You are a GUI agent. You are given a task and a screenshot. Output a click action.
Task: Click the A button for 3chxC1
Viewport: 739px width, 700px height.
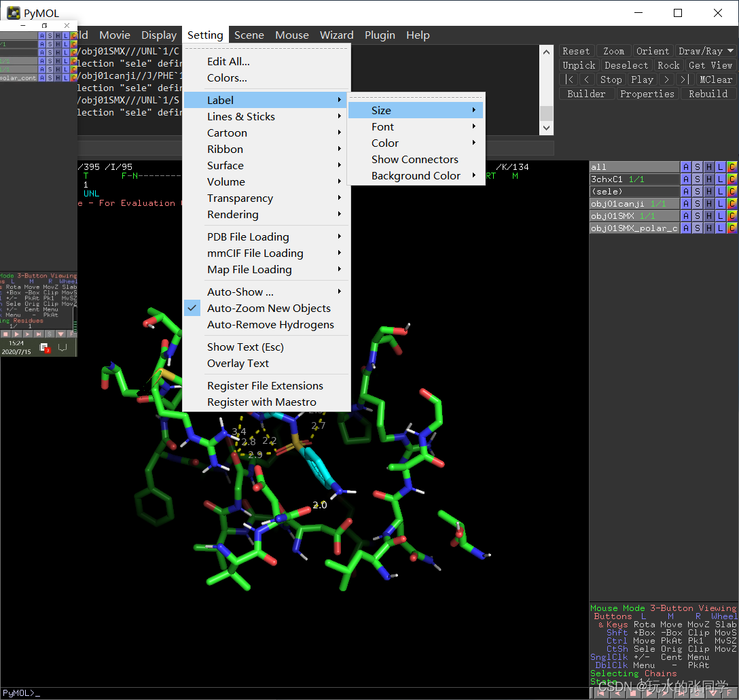[x=686, y=179]
